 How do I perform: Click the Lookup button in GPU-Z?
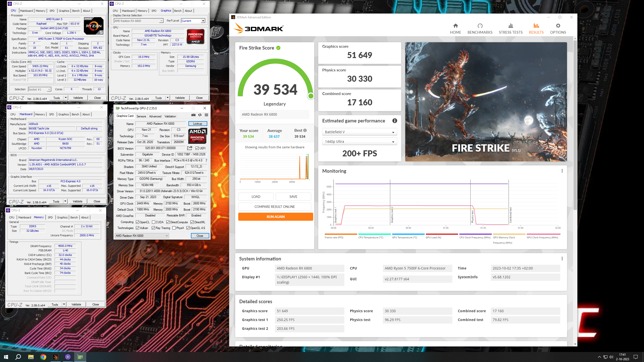click(x=197, y=124)
